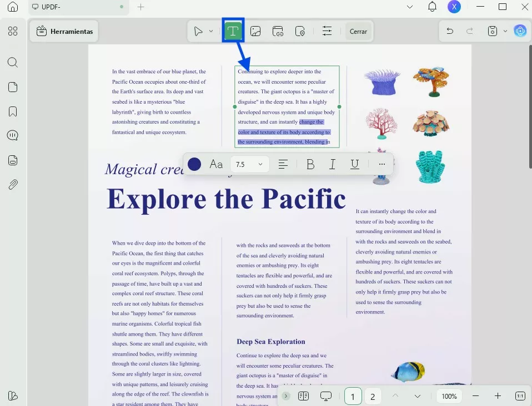Click paragraph starting 'In the vast embrace'
Screen dimensions: 532x406
(x=159, y=101)
